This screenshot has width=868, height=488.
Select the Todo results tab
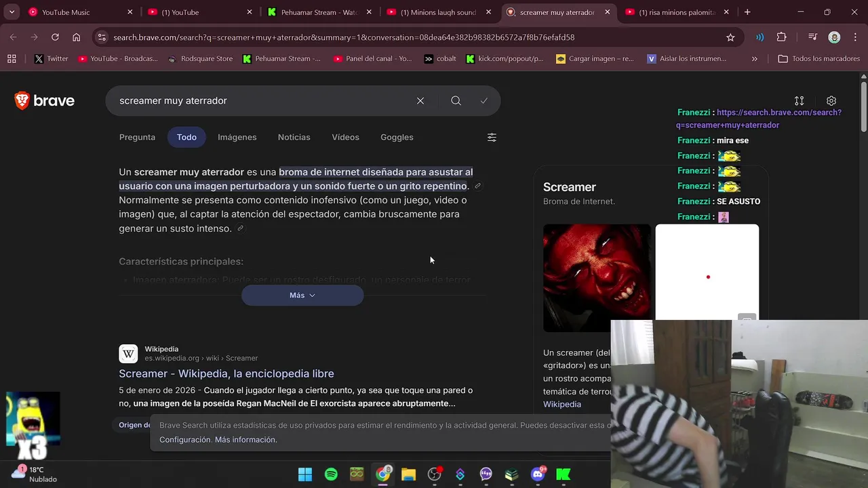point(186,137)
